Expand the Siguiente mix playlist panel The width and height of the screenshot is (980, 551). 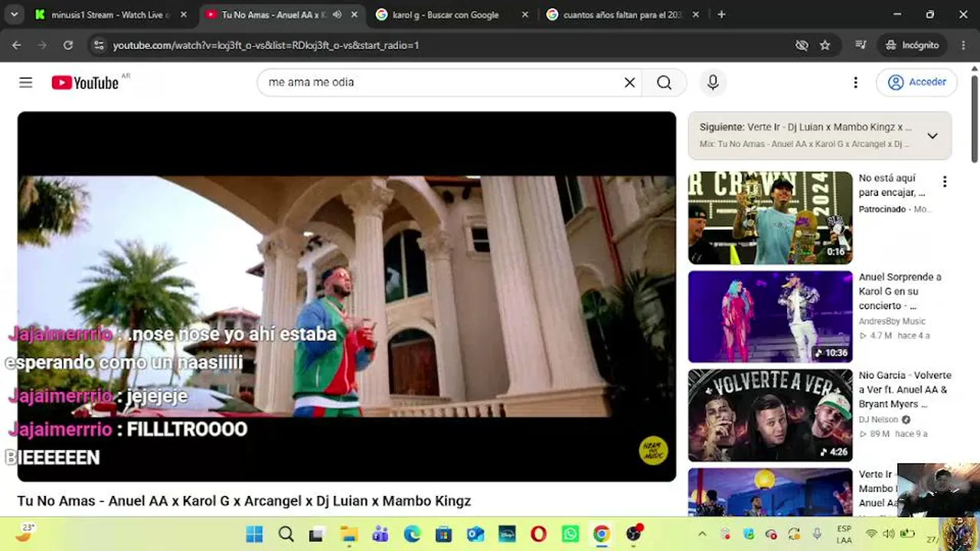click(x=932, y=135)
